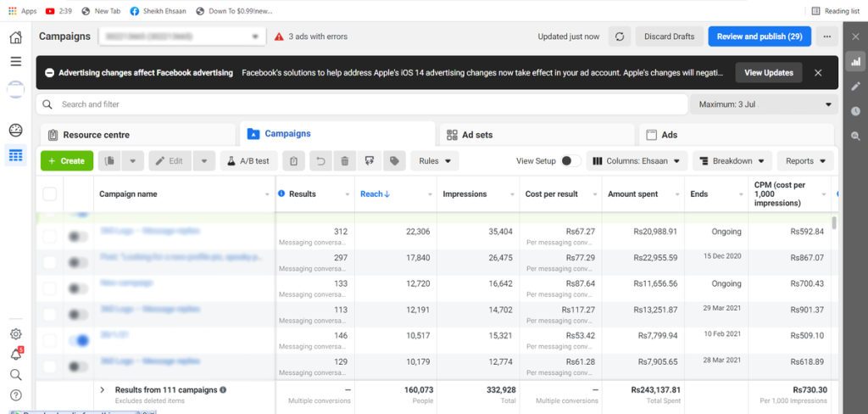Click the bar chart icon in right panel
The image size is (868, 414).
pos(855,61)
